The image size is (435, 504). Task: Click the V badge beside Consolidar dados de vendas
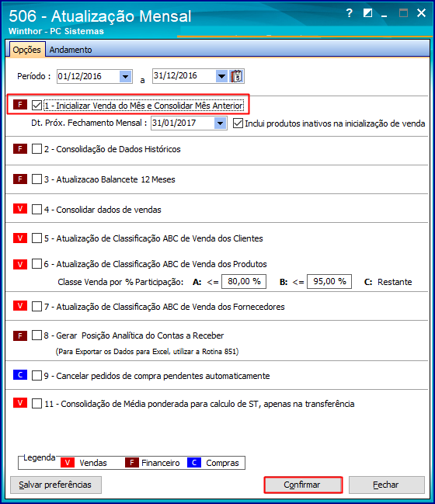(x=20, y=209)
